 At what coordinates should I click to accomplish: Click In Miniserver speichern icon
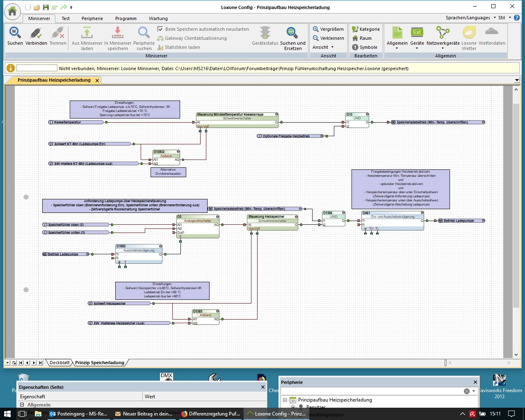[118, 33]
